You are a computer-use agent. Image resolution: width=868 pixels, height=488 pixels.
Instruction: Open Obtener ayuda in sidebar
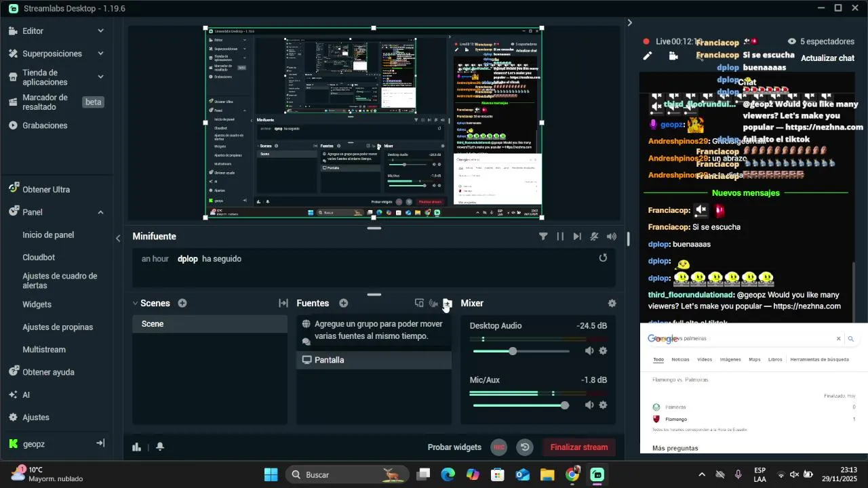pyautogui.click(x=48, y=372)
